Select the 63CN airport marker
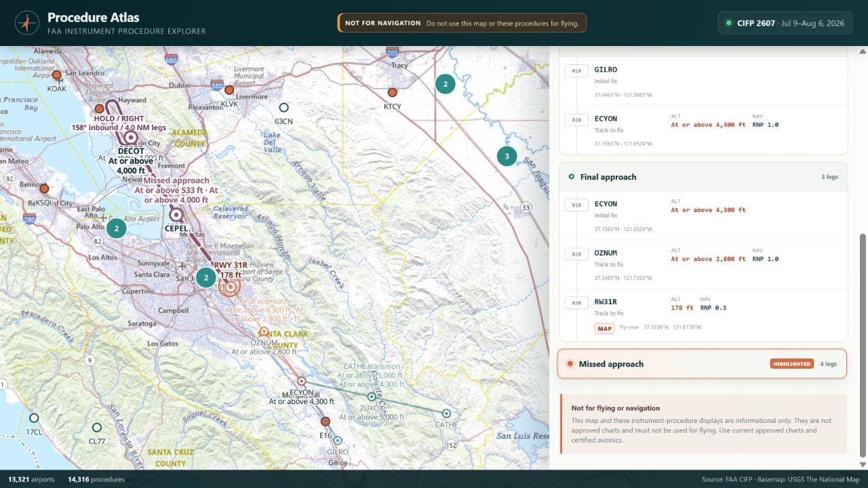The width and height of the screenshot is (868, 488). tap(284, 107)
